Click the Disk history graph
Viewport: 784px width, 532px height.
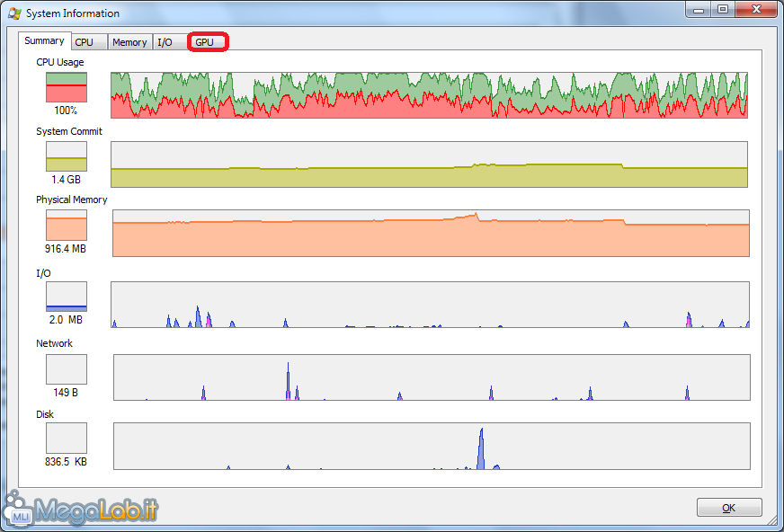tap(431, 447)
